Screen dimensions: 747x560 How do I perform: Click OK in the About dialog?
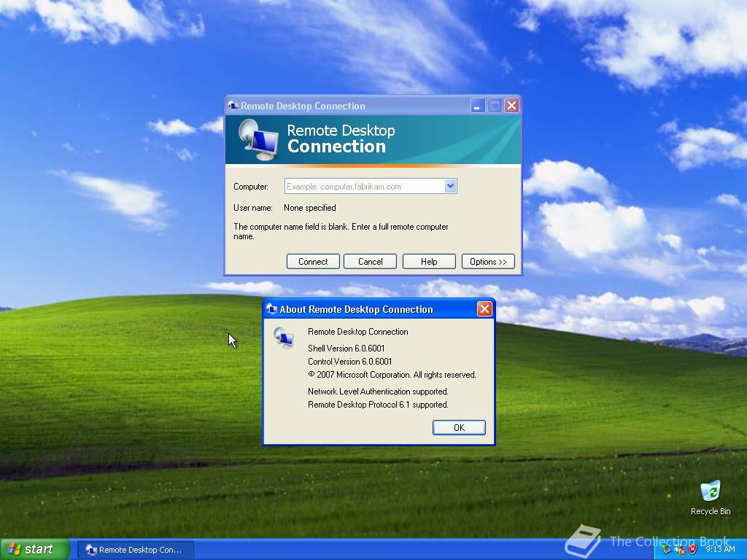(x=459, y=427)
